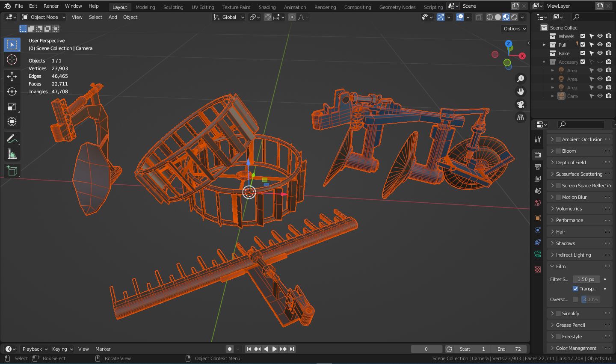Screen dimensions: 616x364
Task: Expand the Color Management panel
Action: [579, 348]
